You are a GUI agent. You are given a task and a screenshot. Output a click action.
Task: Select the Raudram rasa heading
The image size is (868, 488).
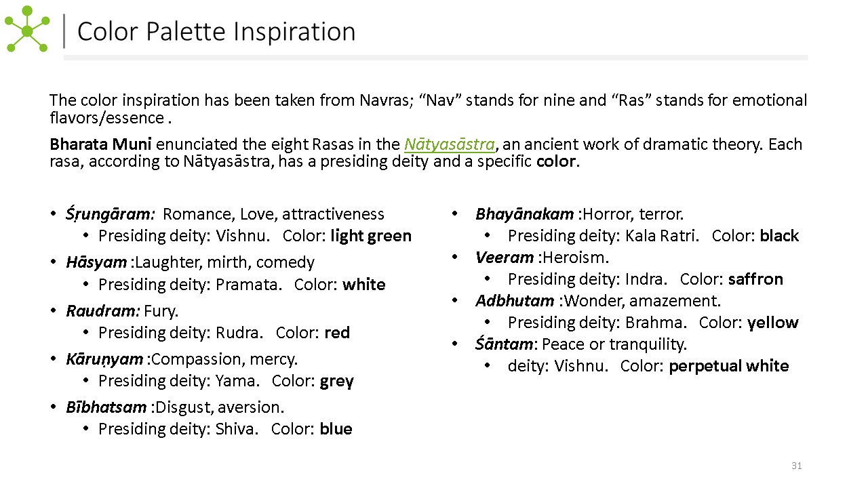[x=103, y=311]
